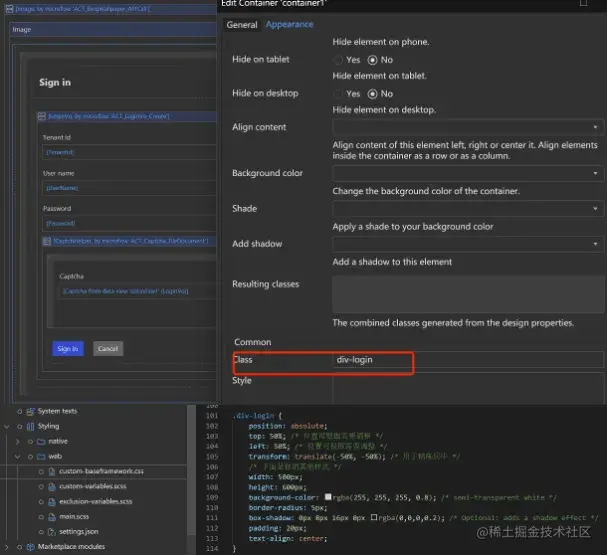Click the native folder icon
The width and height of the screenshot is (608, 556).
[x=41, y=442]
